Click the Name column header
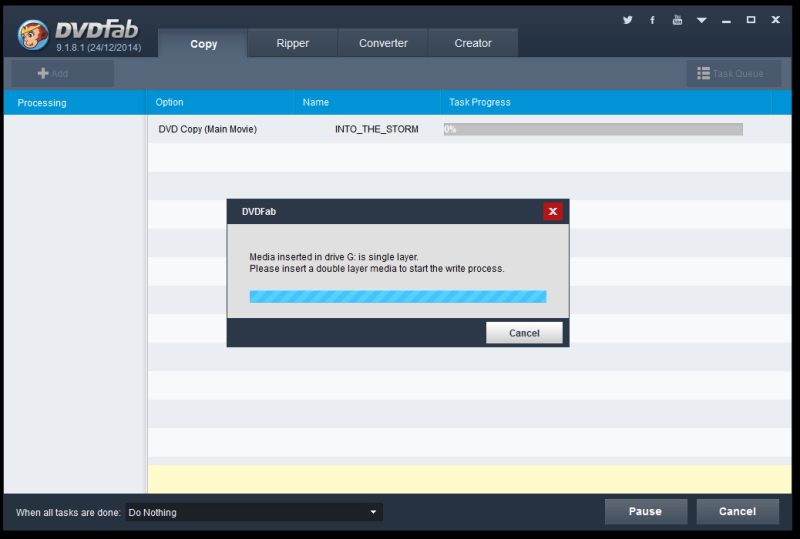This screenshot has height=539, width=800. point(367,103)
